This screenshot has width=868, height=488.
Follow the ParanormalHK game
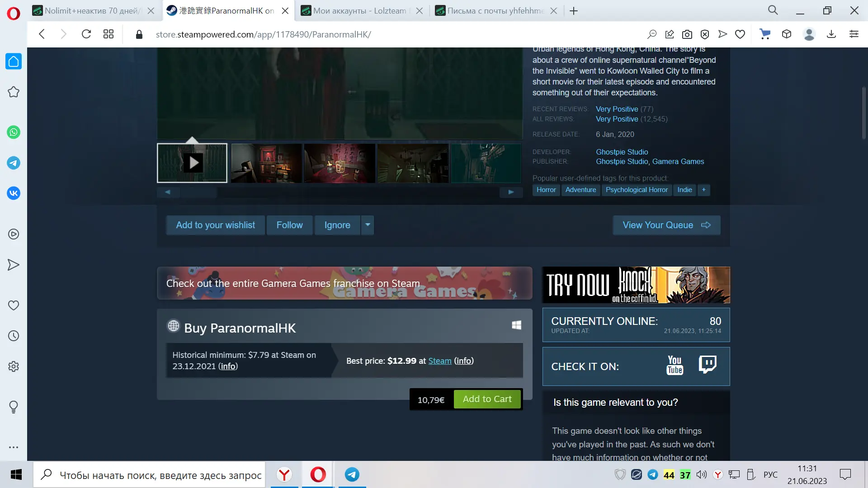point(289,225)
